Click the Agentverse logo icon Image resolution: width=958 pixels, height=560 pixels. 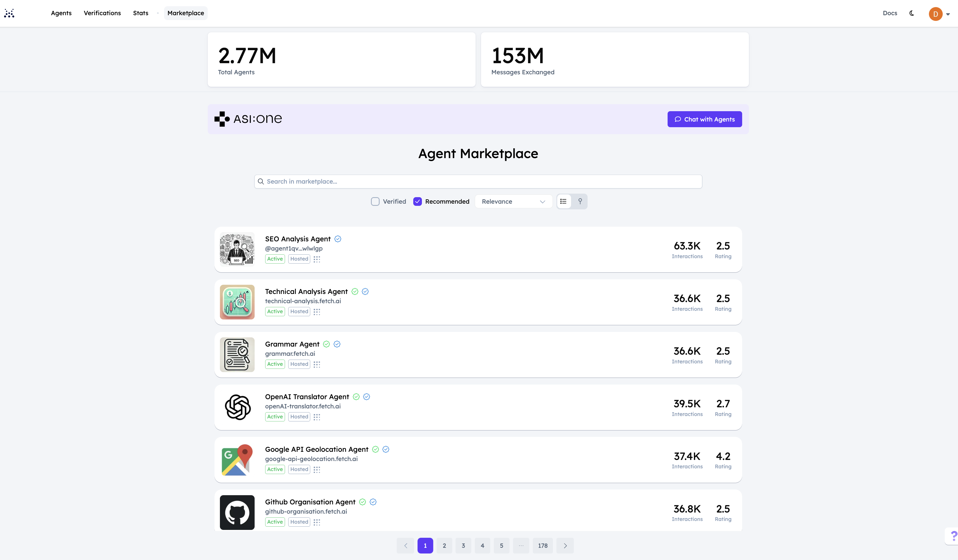(x=9, y=13)
